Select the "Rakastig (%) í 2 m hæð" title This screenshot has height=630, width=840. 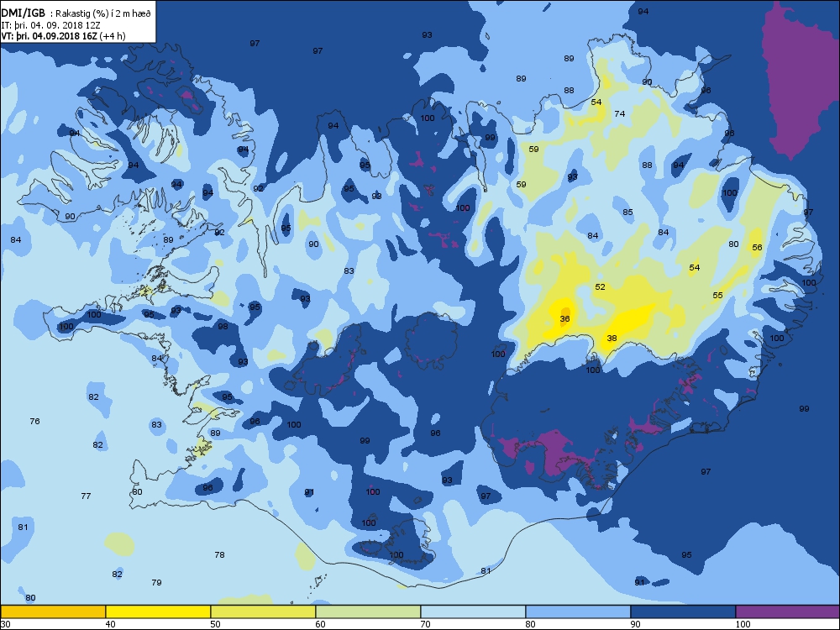click(102, 14)
